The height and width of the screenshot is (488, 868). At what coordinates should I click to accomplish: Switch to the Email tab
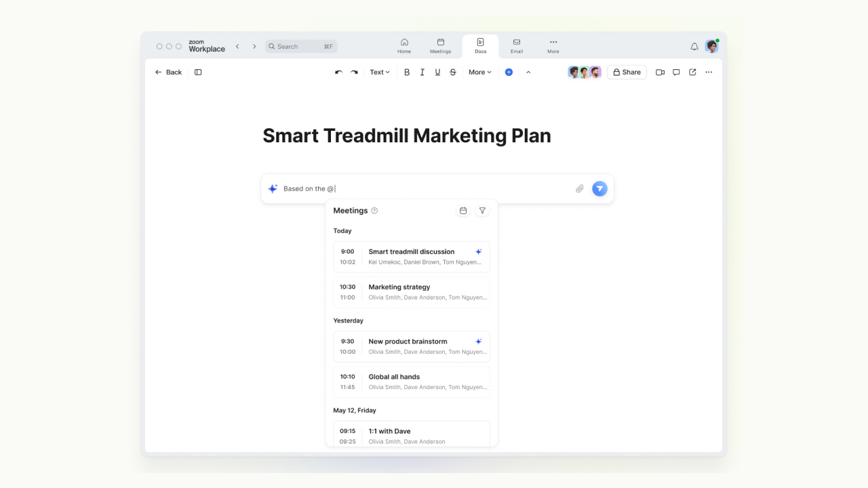[x=517, y=46]
